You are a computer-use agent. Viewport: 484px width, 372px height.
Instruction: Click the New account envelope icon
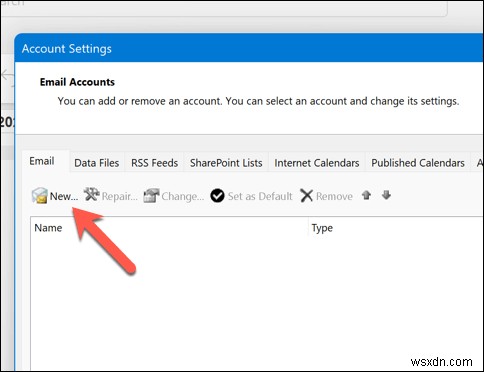(39, 196)
